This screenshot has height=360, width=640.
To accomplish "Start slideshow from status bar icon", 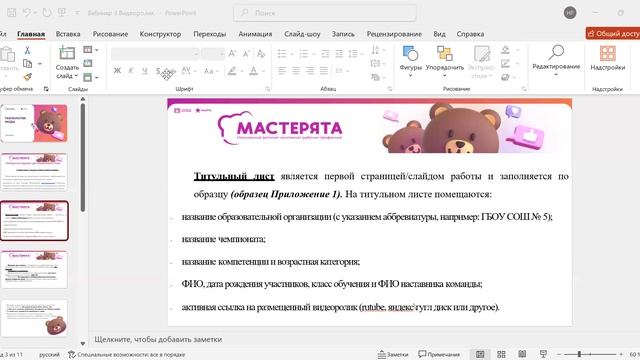I will [543, 354].
